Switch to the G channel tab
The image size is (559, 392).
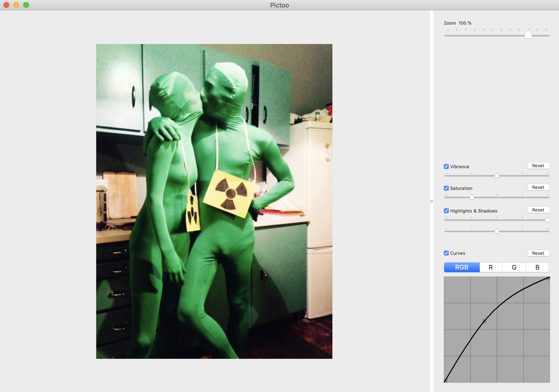514,267
